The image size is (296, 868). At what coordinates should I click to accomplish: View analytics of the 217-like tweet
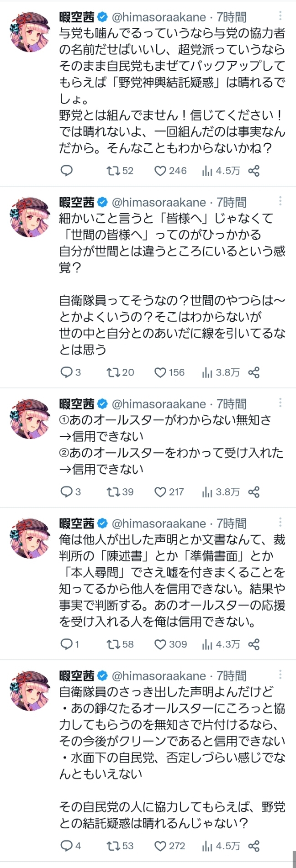(x=207, y=492)
